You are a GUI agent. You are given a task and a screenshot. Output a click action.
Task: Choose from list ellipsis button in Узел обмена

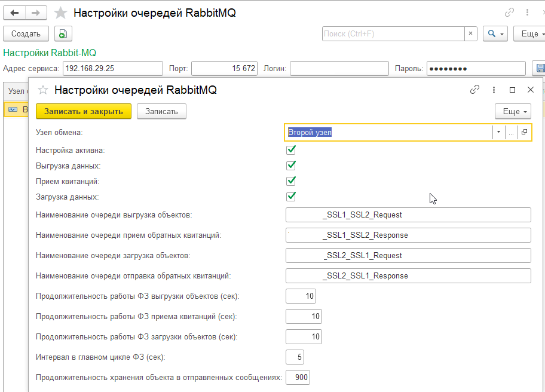[x=511, y=132]
